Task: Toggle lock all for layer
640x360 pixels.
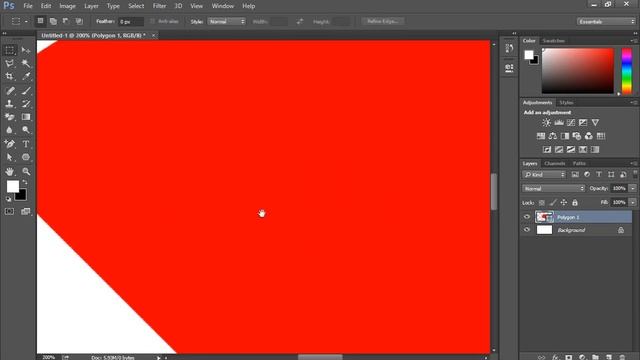Action: point(575,202)
